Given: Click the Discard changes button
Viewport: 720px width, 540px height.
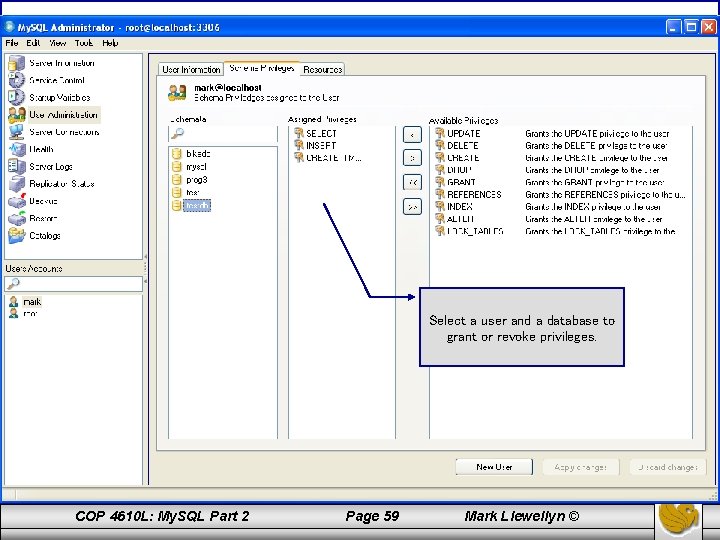Looking at the screenshot, I should pyautogui.click(x=668, y=467).
